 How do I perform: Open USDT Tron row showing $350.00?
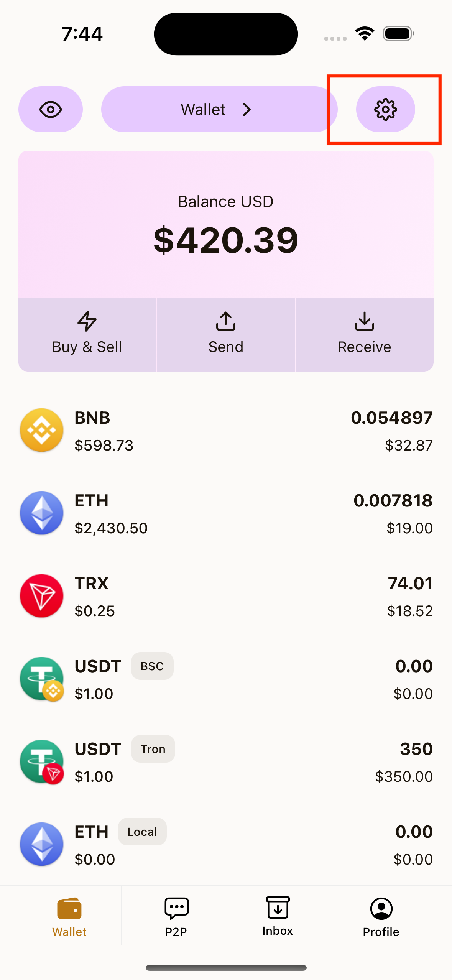click(x=403, y=776)
